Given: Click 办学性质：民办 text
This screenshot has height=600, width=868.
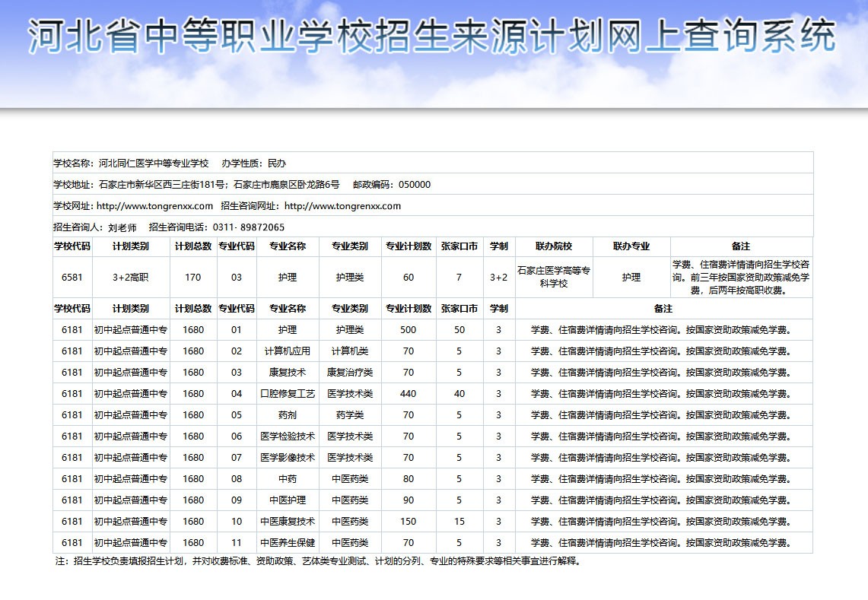Looking at the screenshot, I should click(x=254, y=163).
